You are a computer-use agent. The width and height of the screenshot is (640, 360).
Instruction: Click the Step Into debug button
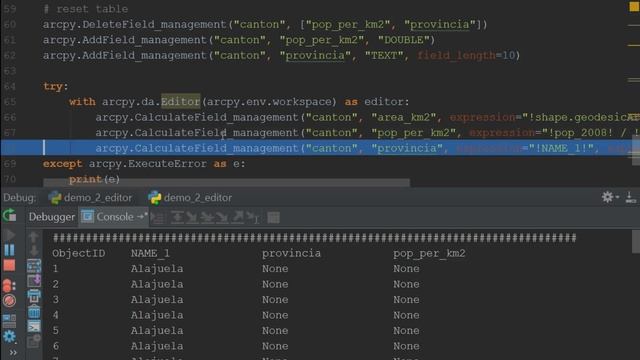192,218
